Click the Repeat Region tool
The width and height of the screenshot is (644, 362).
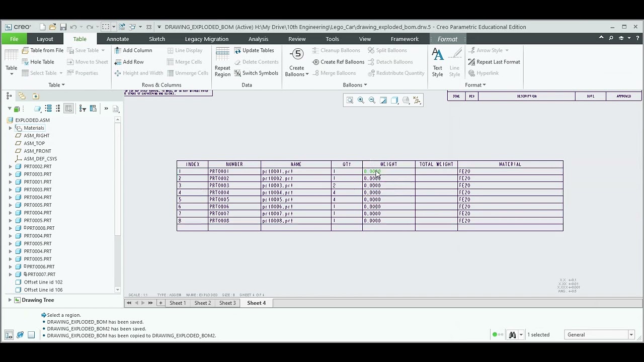[222, 63]
